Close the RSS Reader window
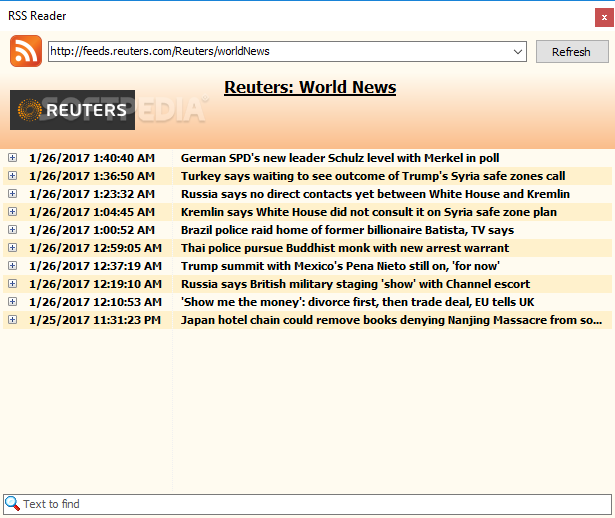The height and width of the screenshot is (518, 615). (x=604, y=18)
